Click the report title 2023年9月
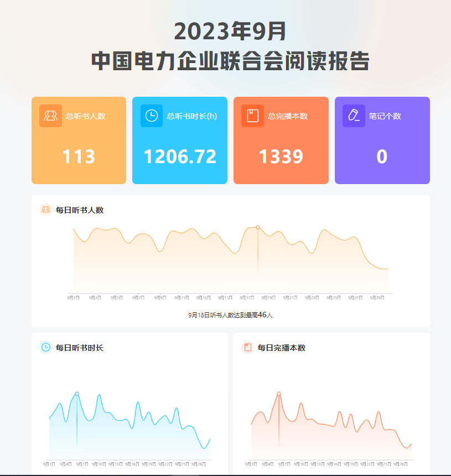 [x=230, y=32]
